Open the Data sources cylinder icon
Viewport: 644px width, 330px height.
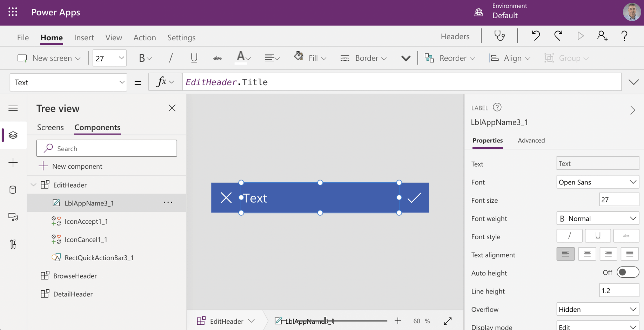click(x=13, y=190)
